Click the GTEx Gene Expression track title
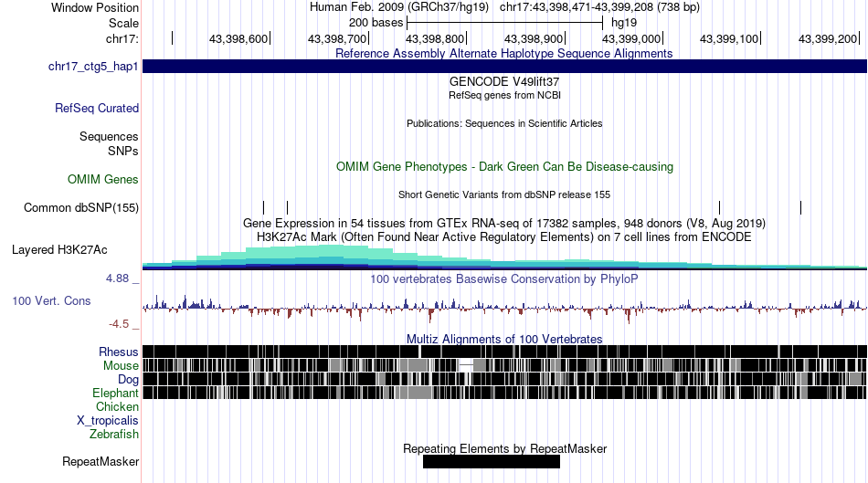This screenshot has height=483, width=868. tap(504, 223)
